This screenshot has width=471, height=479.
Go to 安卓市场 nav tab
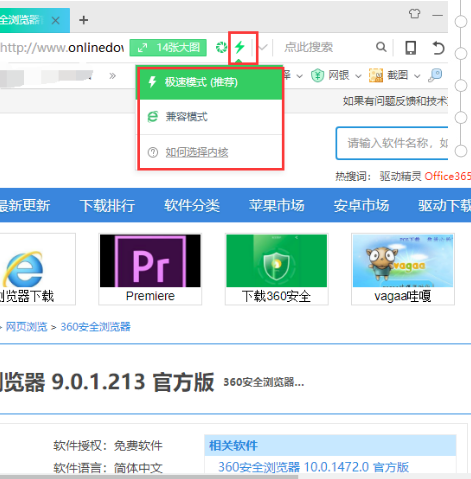(361, 205)
